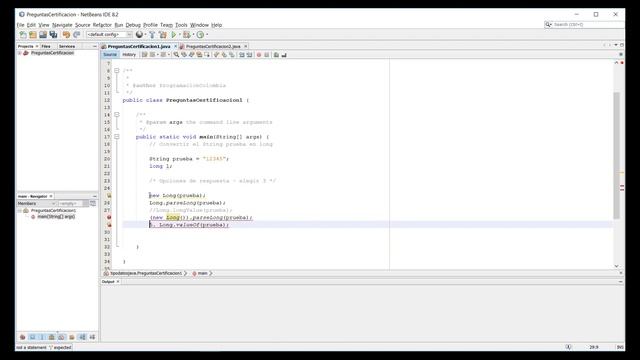Click the main breadcrumb below the editor
640x360 pixels.
[x=202, y=273]
